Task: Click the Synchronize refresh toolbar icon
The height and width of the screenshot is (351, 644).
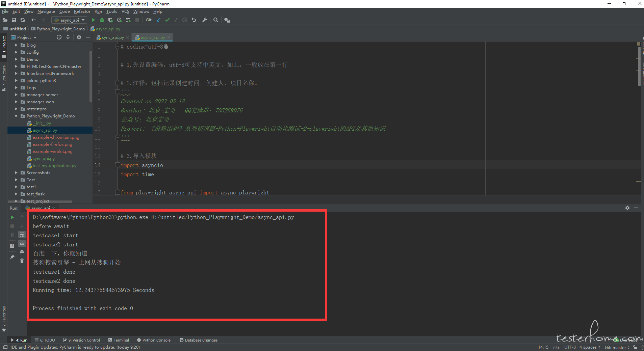Action: pos(23,20)
